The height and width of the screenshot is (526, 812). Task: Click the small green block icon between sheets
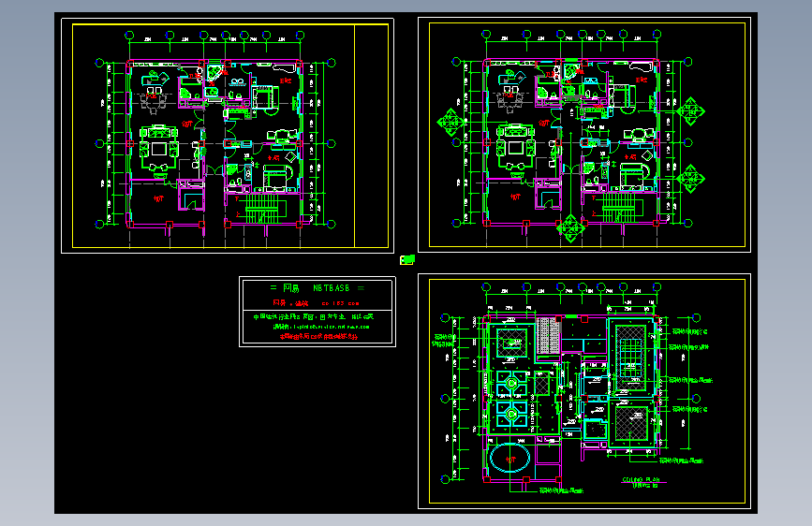point(407,259)
